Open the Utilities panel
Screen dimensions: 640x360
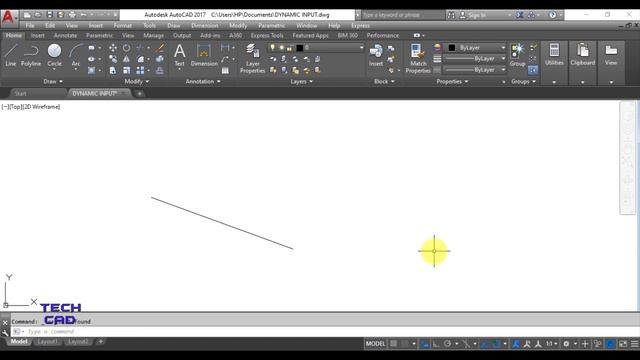[x=554, y=55]
